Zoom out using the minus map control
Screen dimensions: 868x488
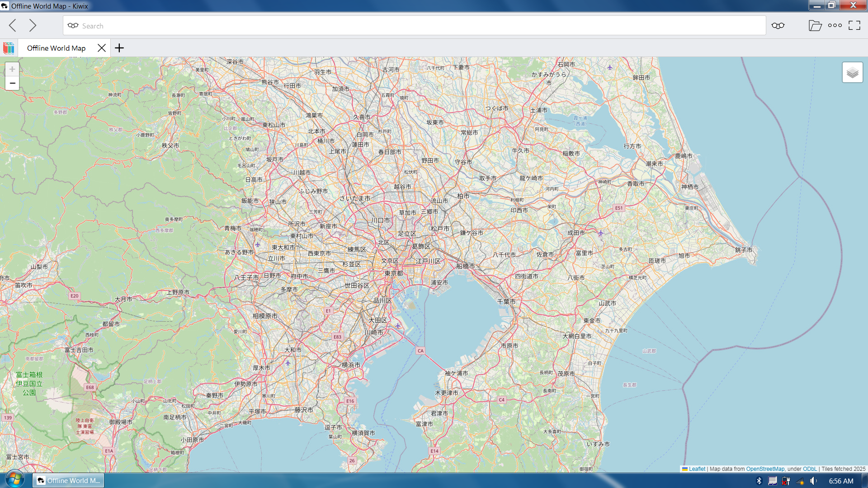12,83
